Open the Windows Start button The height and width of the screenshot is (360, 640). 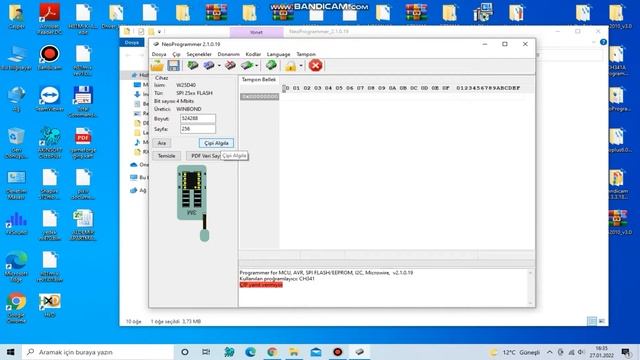tap(11, 352)
